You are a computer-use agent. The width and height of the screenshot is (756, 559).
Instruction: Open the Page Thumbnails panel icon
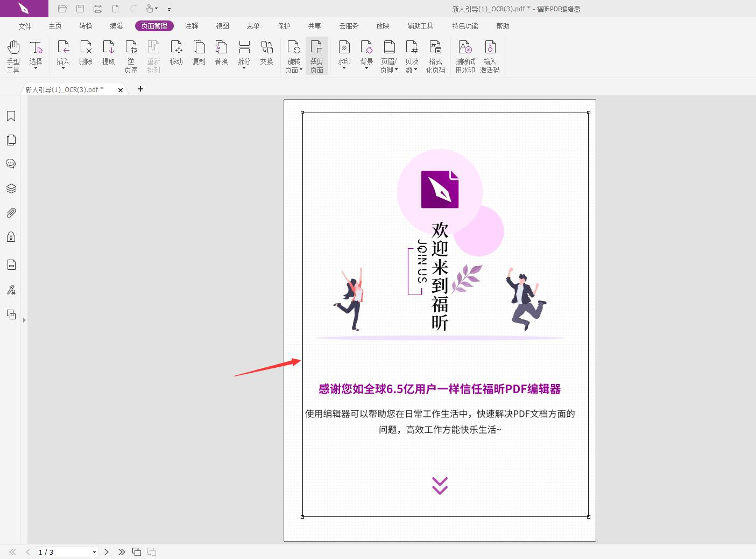point(11,139)
